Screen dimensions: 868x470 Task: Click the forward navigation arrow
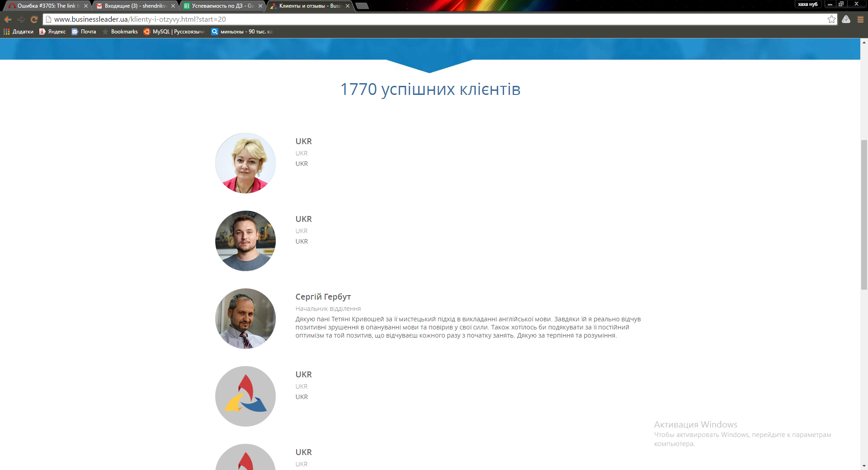[x=21, y=19]
